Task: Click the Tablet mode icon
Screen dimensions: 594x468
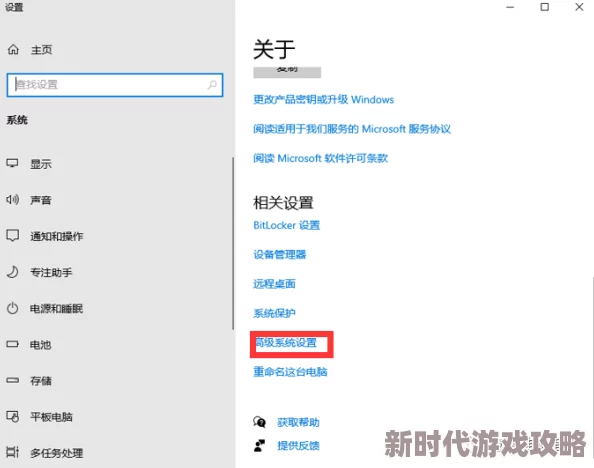Action: 12,416
